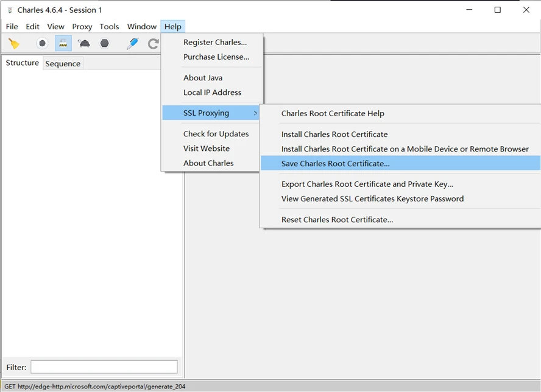The height and width of the screenshot is (392, 541).
Task: Choose Install Charles Root Certificate
Action: pos(334,135)
